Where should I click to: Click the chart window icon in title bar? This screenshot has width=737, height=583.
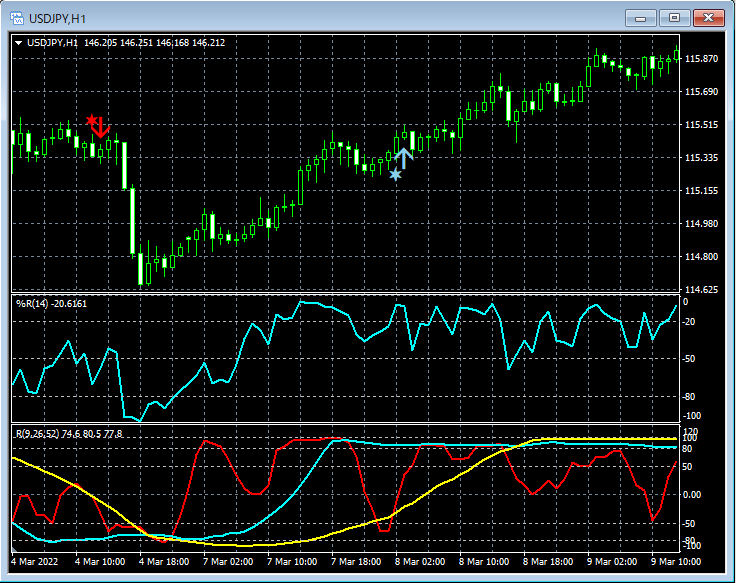point(19,17)
